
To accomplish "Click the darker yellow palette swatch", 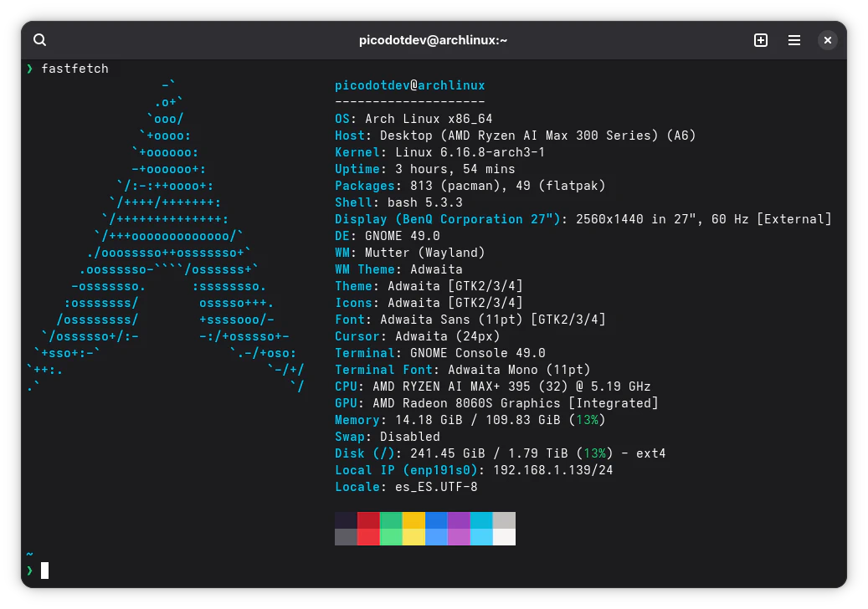I will pos(413,520).
